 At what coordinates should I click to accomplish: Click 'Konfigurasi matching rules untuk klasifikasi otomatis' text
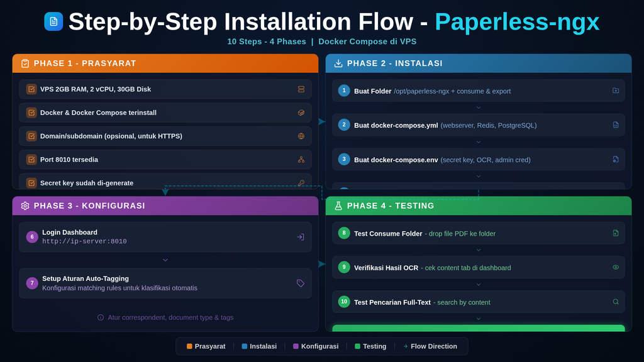coord(119,288)
